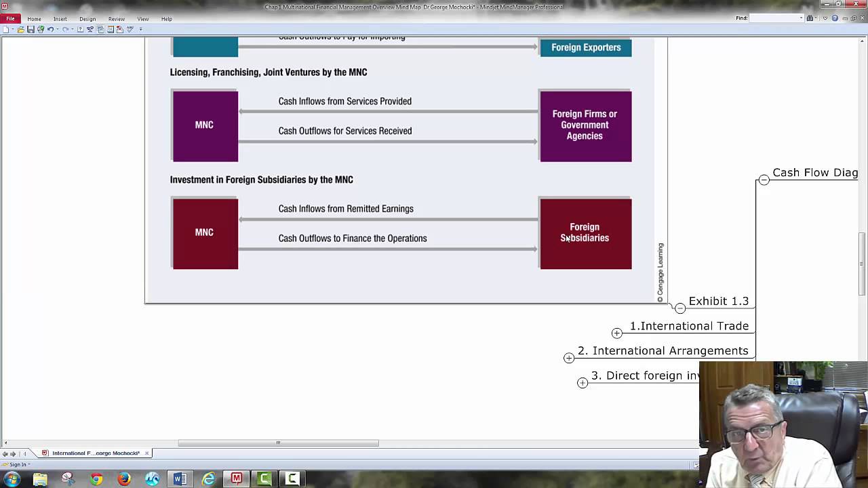
Task: Open the Help ribbon tab
Action: coord(166,19)
